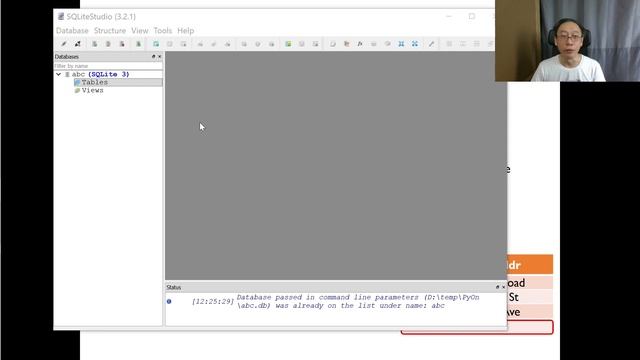Click the Disconnect from database toolbar icon
The width and height of the screenshot is (640, 360).
tap(78, 44)
